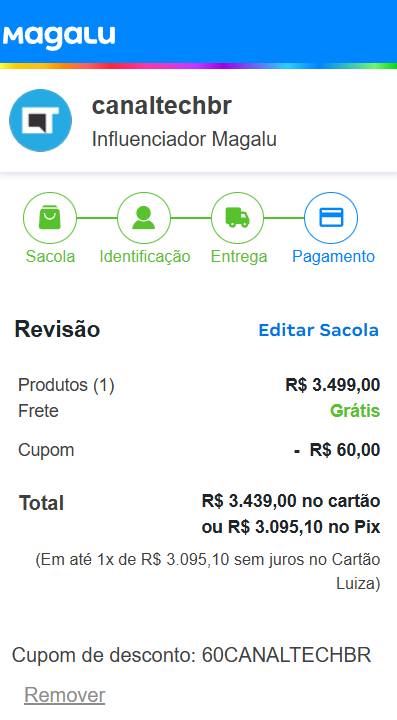The image size is (397, 720).
Task: Select the Entrega step label
Action: click(x=239, y=256)
